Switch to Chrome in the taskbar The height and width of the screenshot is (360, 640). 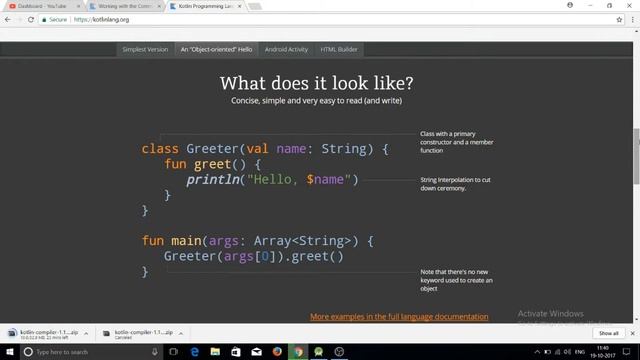pyautogui.click(x=298, y=352)
